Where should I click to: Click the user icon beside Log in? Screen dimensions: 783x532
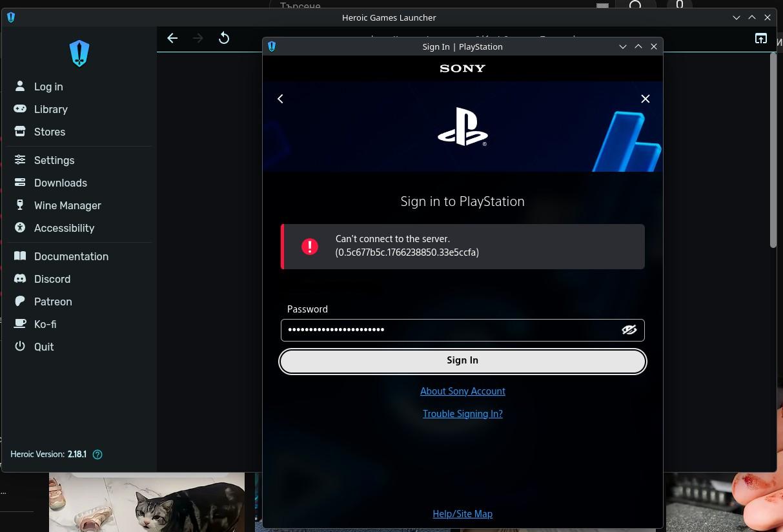tap(20, 86)
